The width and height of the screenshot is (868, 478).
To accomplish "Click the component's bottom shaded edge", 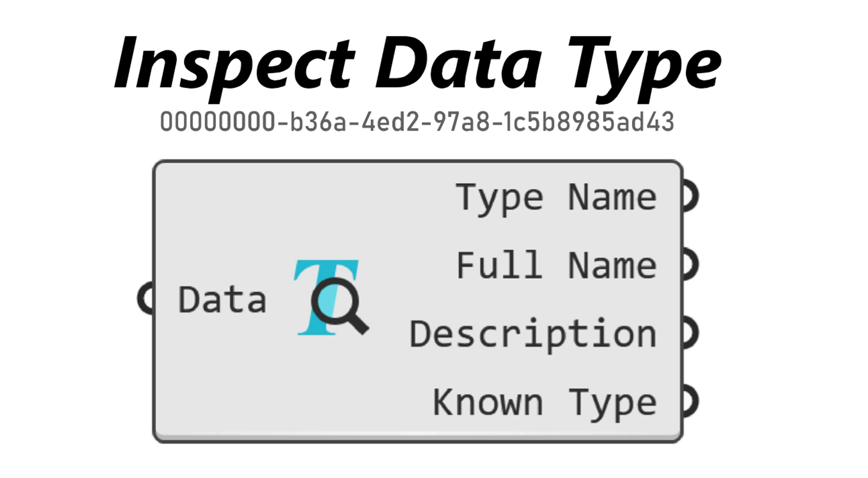I will (418, 437).
